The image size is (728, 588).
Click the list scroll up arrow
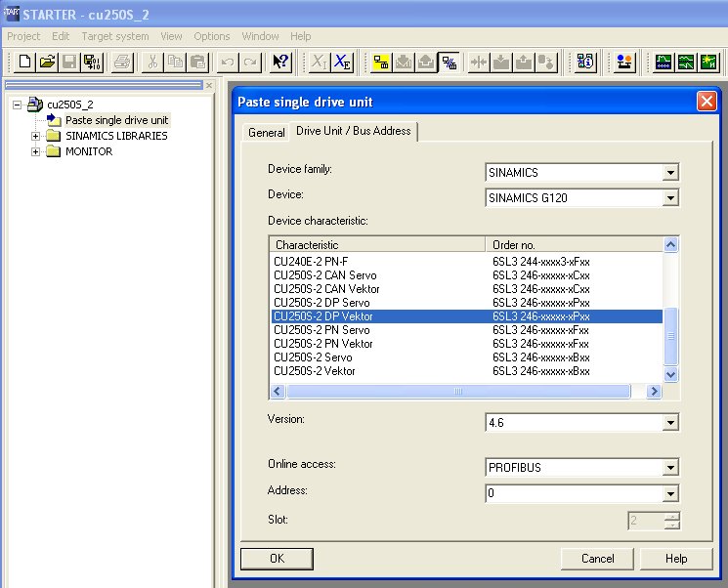[x=671, y=244]
